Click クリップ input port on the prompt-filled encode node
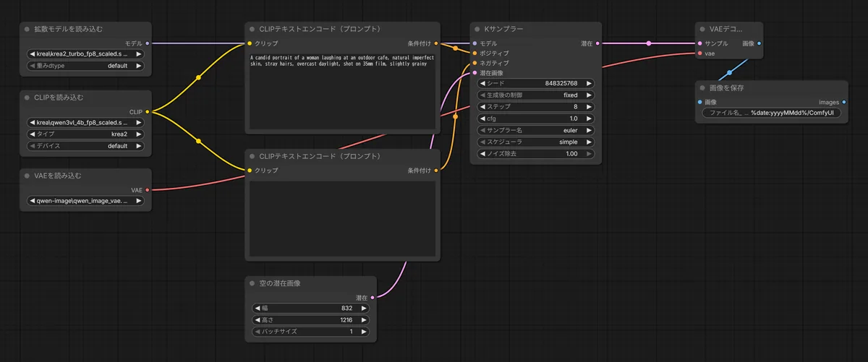 click(250, 43)
